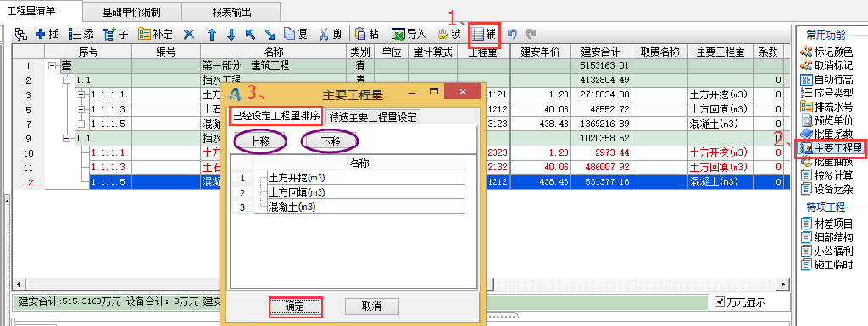Switch to the 报表输出 tab
The width and height of the screenshot is (868, 326).
(x=231, y=12)
